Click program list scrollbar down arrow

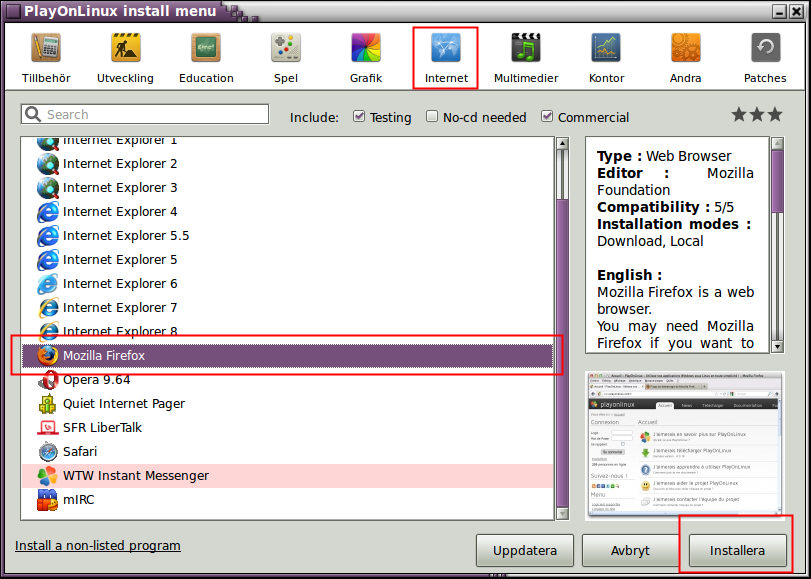562,513
